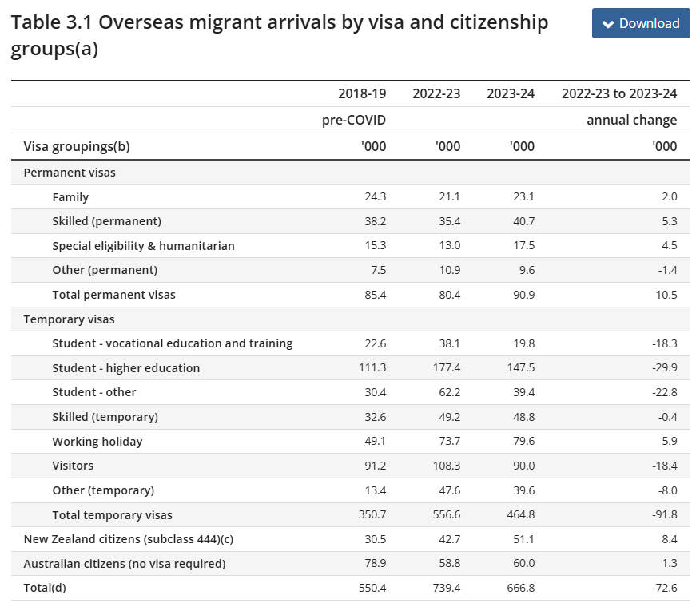This screenshot has width=700, height=611.
Task: Click Total permanent visas 2023-24 value 90.9
Action: click(523, 295)
